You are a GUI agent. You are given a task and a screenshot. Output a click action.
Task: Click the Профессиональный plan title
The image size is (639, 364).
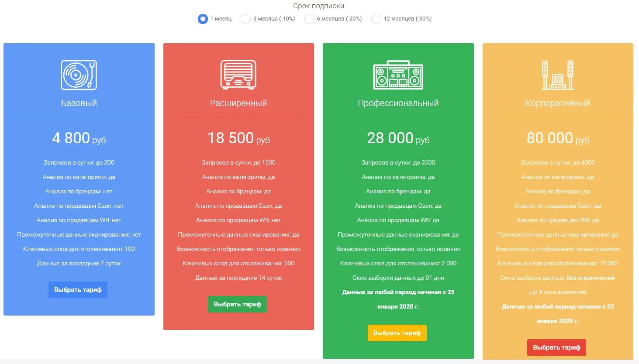coord(398,103)
